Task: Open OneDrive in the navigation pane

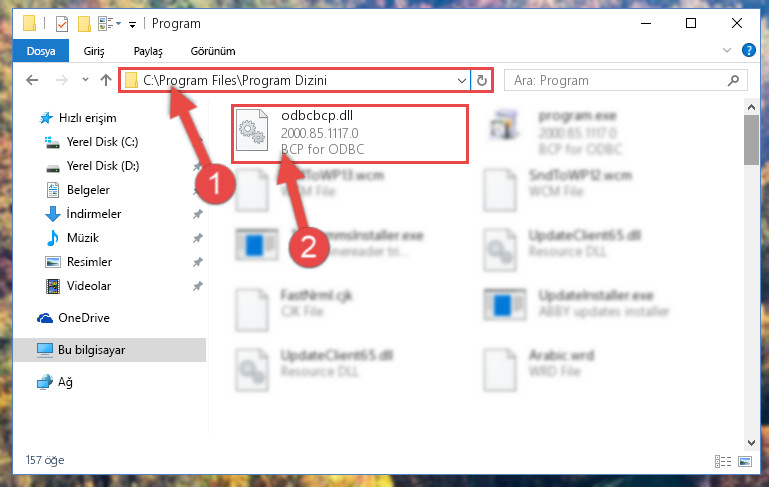Action: pyautogui.click(x=83, y=318)
